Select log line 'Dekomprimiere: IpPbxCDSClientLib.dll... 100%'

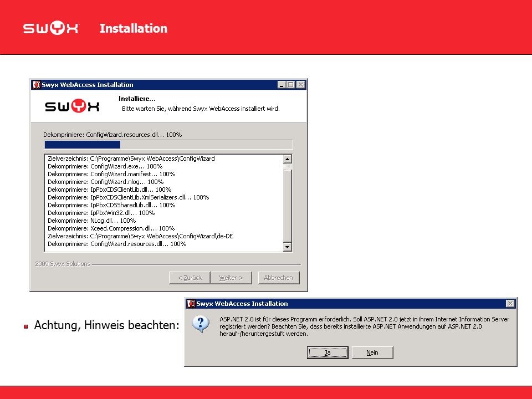[x=110, y=190]
